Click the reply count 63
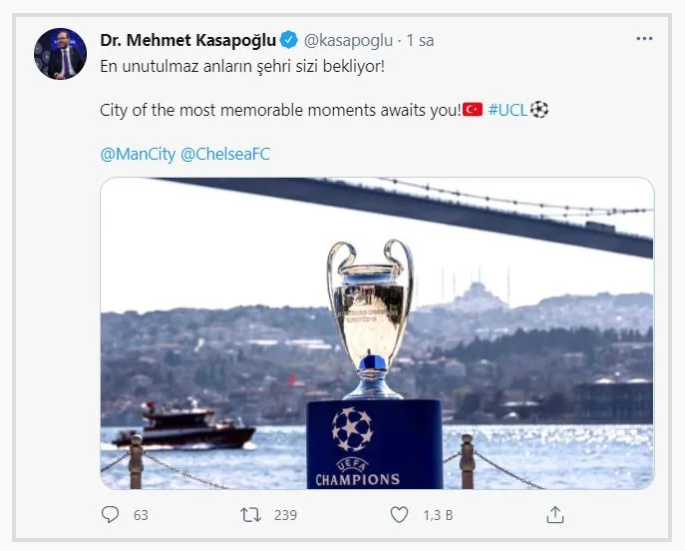This screenshot has width=685, height=551. tap(140, 515)
